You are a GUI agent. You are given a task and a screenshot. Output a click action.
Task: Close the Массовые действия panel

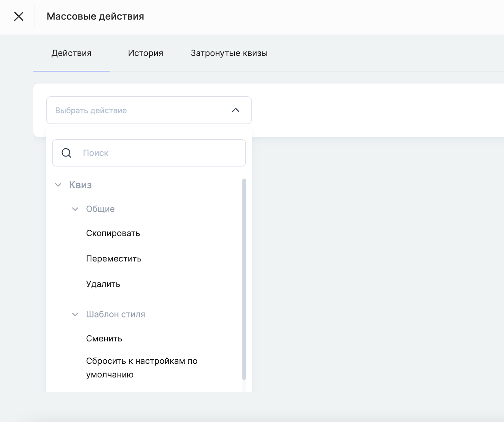click(19, 16)
